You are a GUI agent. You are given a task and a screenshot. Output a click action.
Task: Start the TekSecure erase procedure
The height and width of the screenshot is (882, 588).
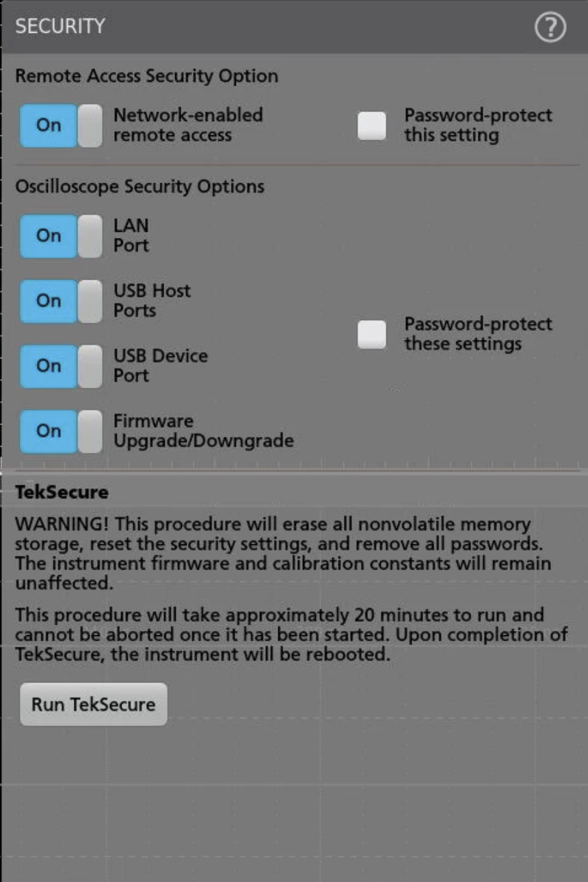point(93,703)
